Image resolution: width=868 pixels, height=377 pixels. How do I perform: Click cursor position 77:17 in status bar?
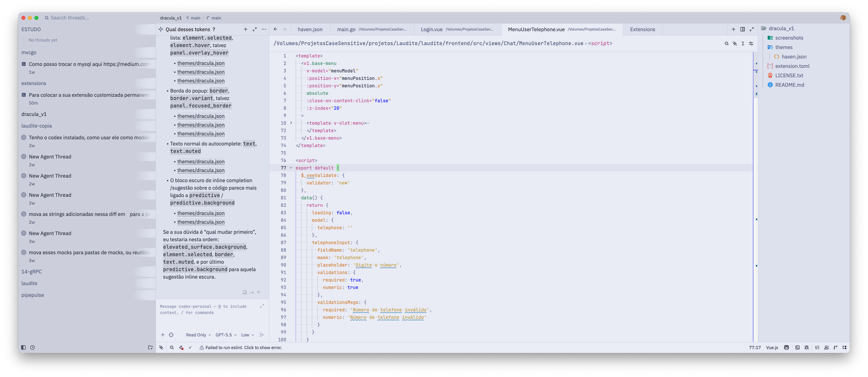755,347
